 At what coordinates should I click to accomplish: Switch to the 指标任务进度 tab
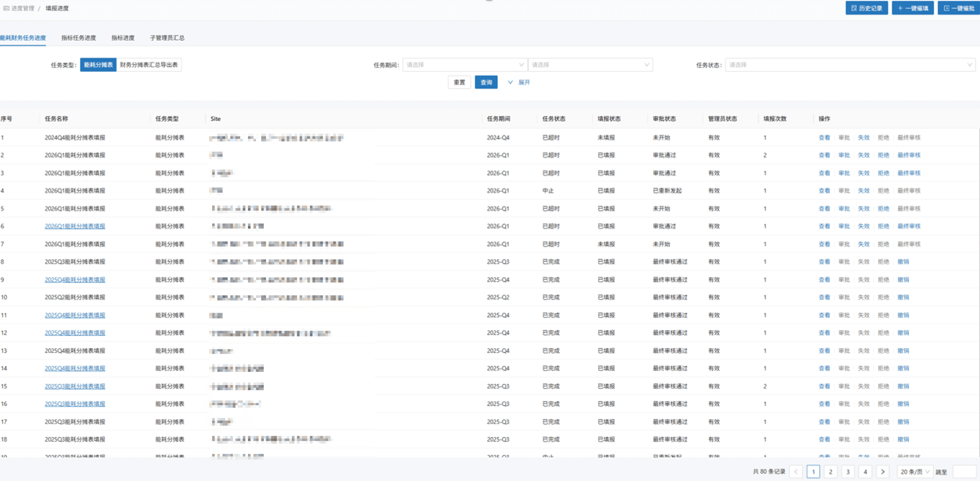[x=79, y=38]
